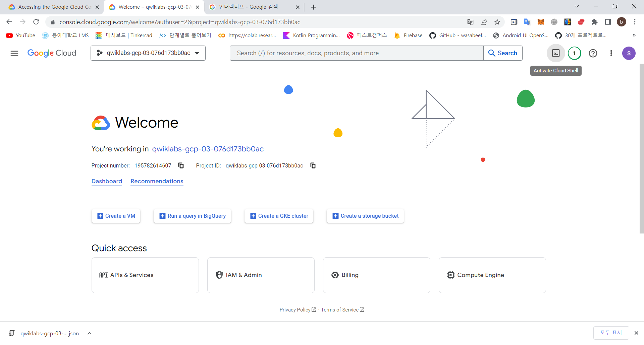This screenshot has height=345, width=644.
Task: Open the Recommendations link
Action: [157, 181]
